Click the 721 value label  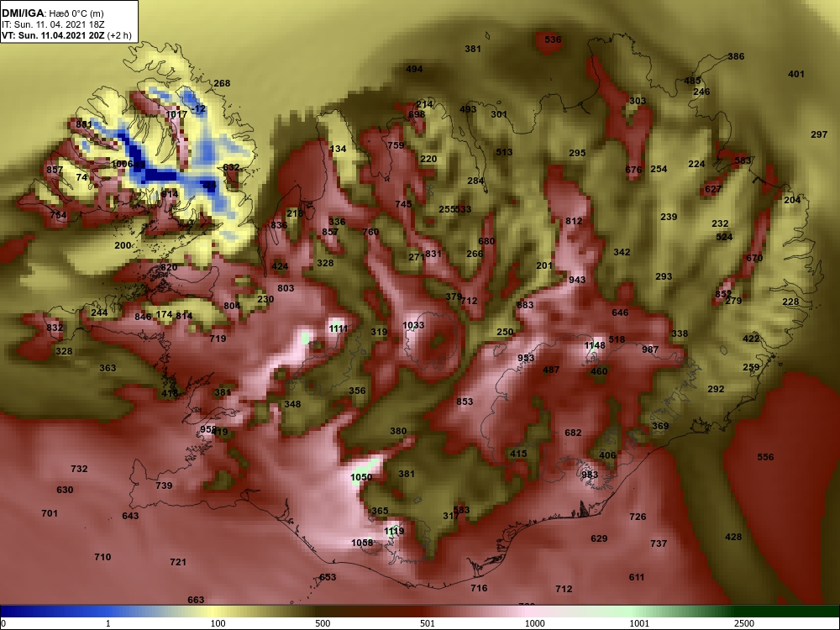tap(178, 563)
